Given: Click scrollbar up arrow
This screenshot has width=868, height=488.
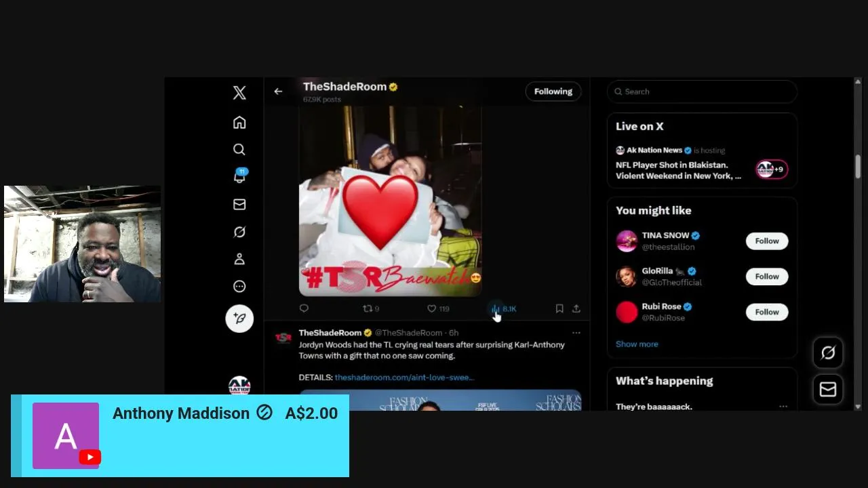Looking at the screenshot, I should [x=858, y=82].
